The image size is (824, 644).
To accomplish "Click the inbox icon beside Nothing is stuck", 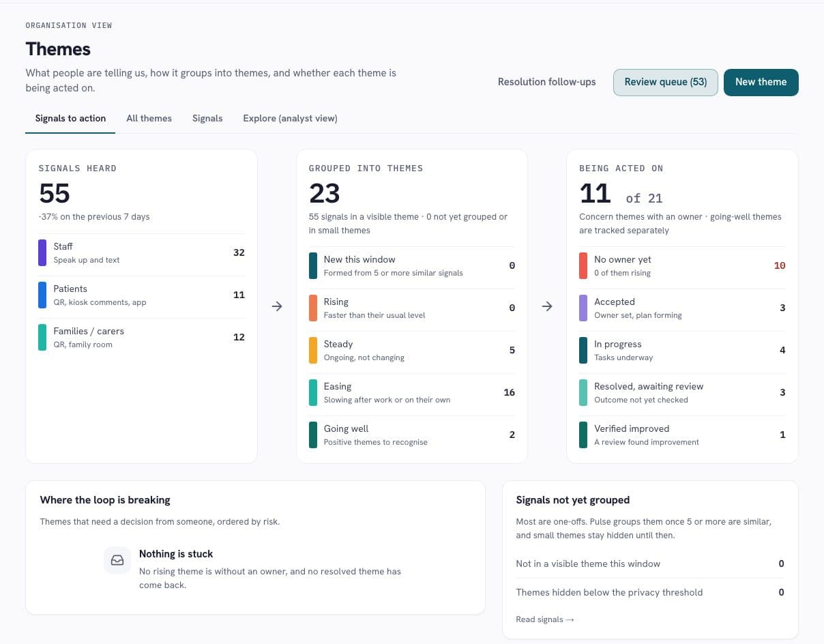I will [x=117, y=560].
